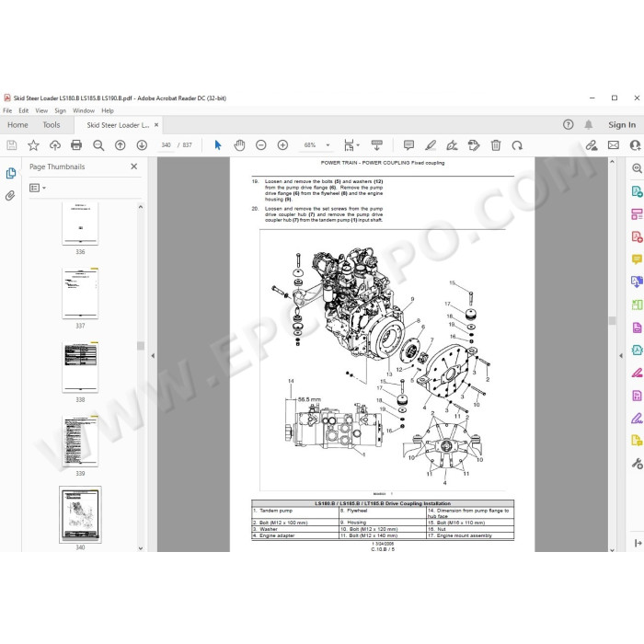Toggle scrolling mode keyboard icon
This screenshot has height=644, width=644.
tap(376, 145)
